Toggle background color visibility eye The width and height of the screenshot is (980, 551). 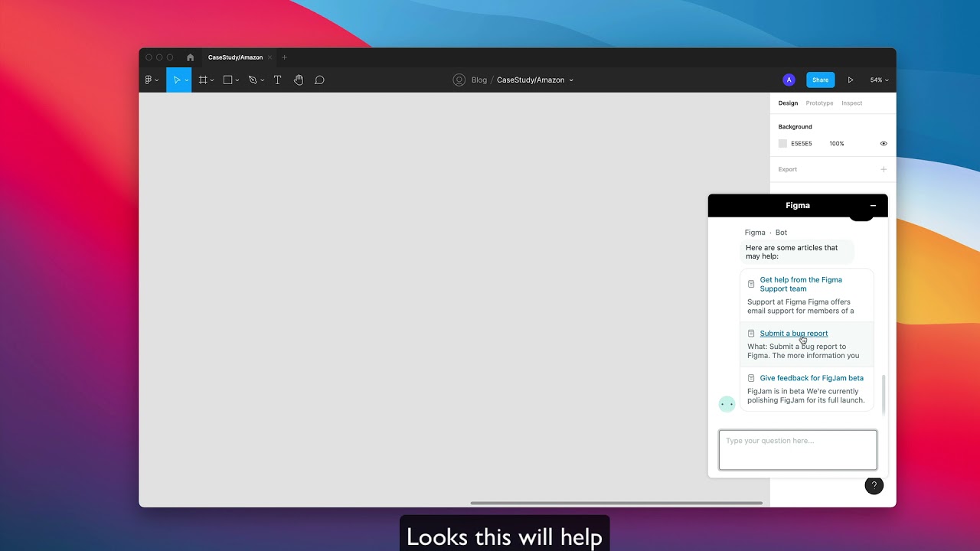pos(884,143)
